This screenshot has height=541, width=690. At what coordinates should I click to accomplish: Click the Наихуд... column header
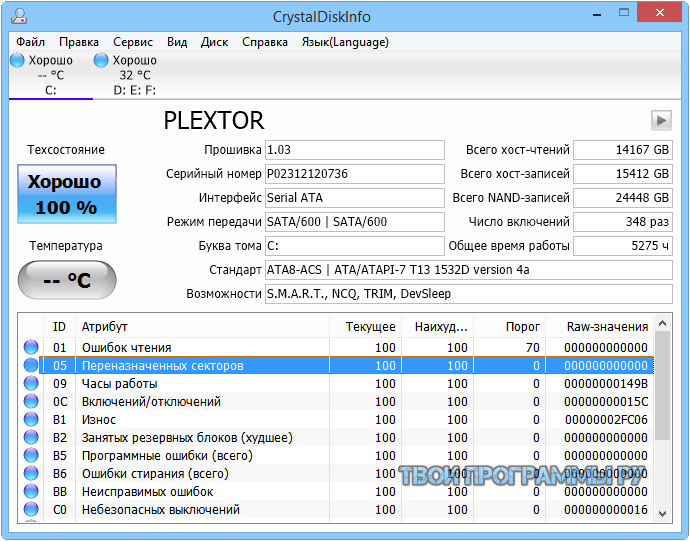pos(437,327)
